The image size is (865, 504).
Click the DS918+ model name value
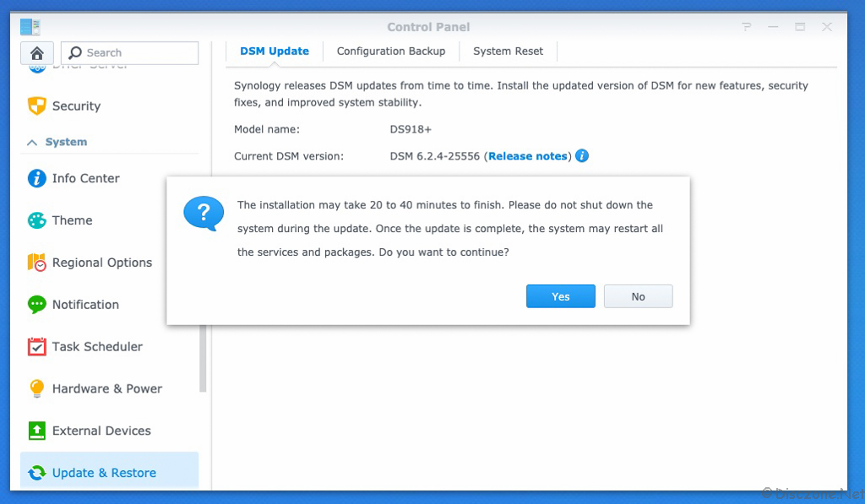[x=411, y=129]
